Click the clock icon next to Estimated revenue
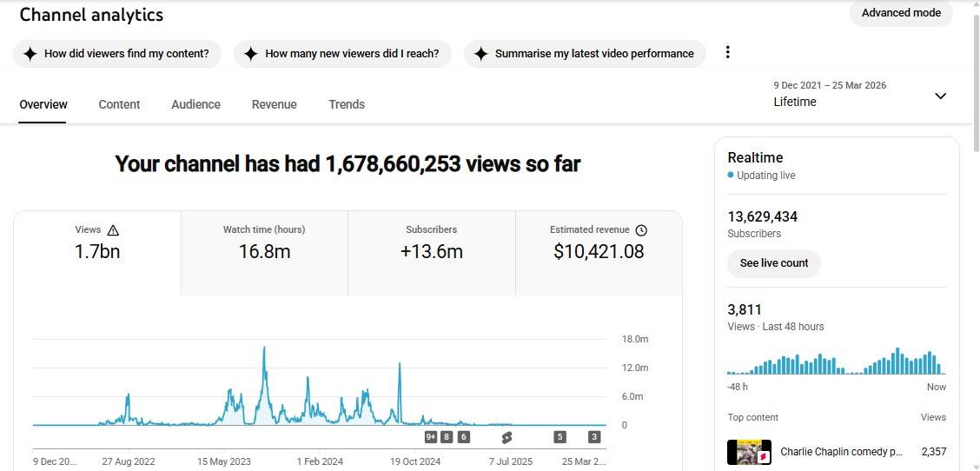This screenshot has width=980, height=471. pos(641,230)
